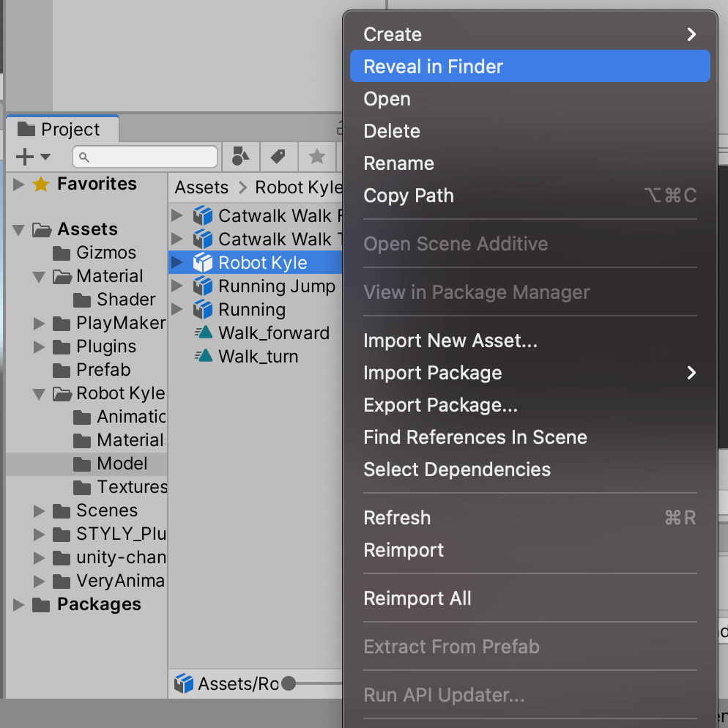
Task: Expand the VeryAnimation folder
Action: (39, 582)
